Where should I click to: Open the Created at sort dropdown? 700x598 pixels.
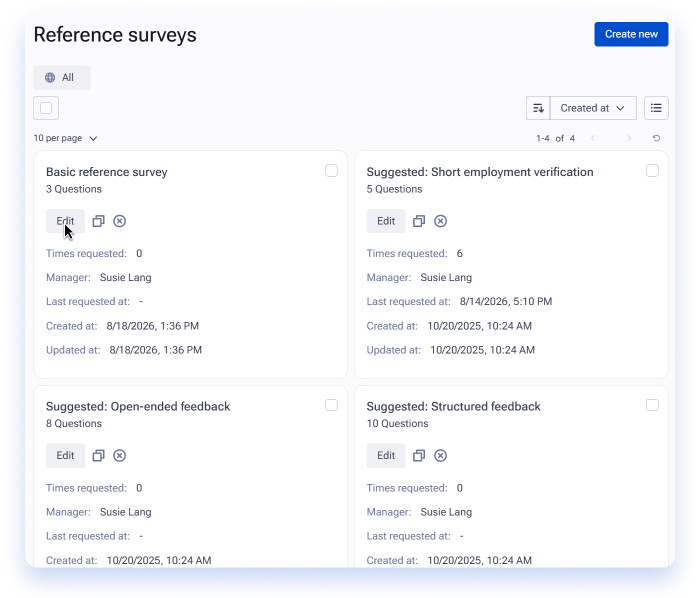pos(593,108)
